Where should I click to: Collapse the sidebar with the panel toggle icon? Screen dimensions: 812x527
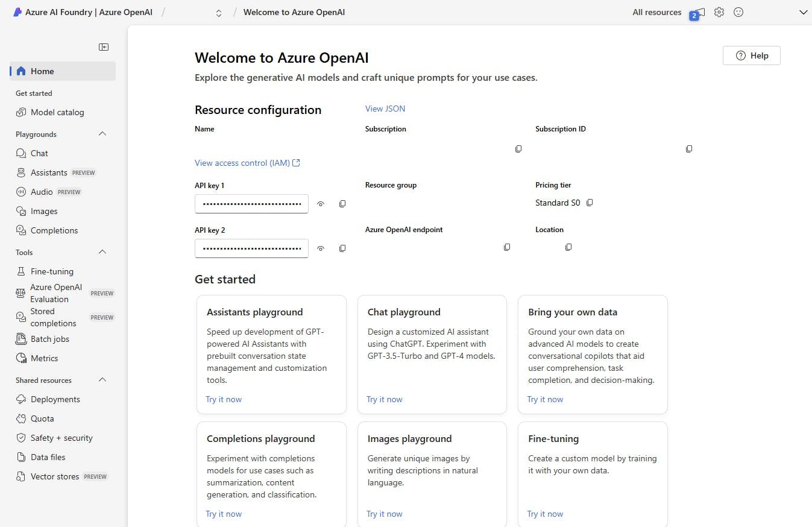click(104, 47)
